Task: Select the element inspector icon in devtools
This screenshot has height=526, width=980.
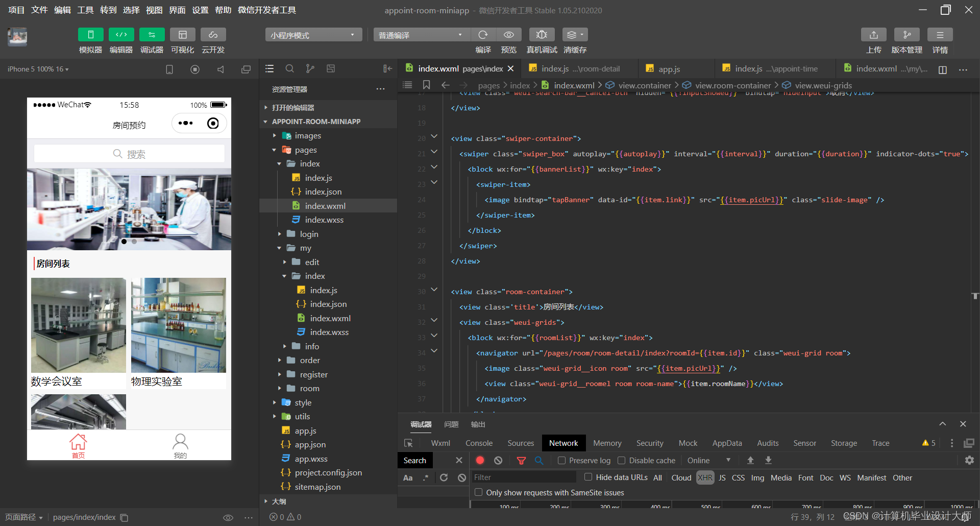Action: tap(408, 443)
